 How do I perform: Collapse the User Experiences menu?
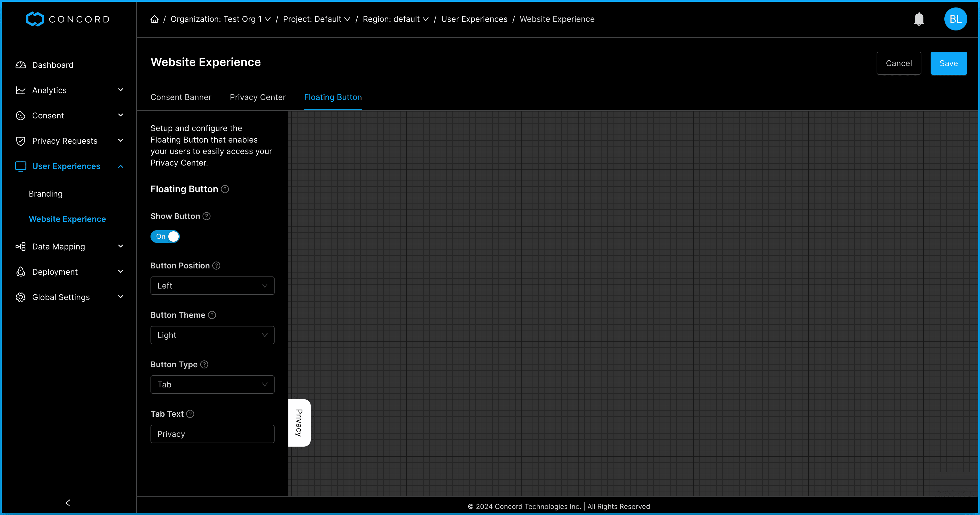[120, 166]
